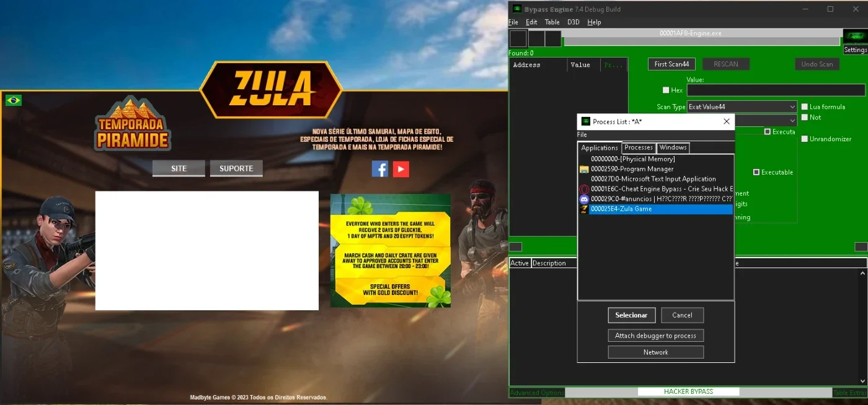The width and height of the screenshot is (868, 405).
Task: Toggle the Not checkbox
Action: 805,117
